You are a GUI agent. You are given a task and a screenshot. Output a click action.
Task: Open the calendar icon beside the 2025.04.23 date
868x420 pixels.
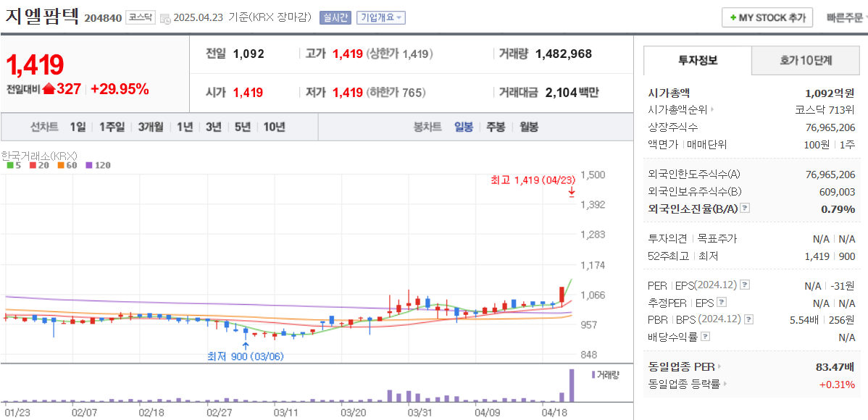(x=165, y=19)
